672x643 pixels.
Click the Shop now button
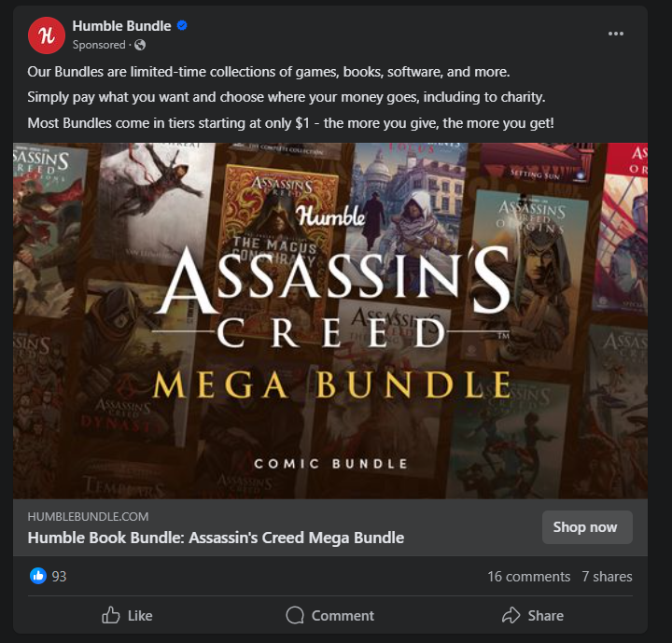pos(587,527)
